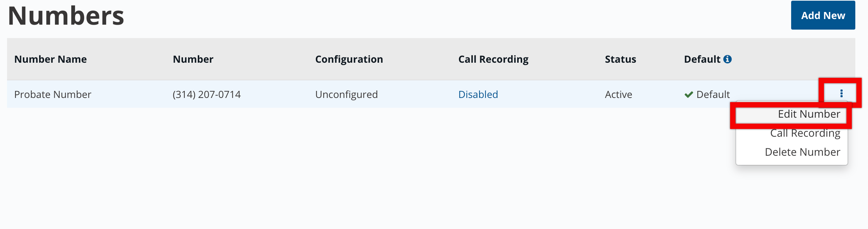
Task: Click the Number column header
Action: pos(193,59)
